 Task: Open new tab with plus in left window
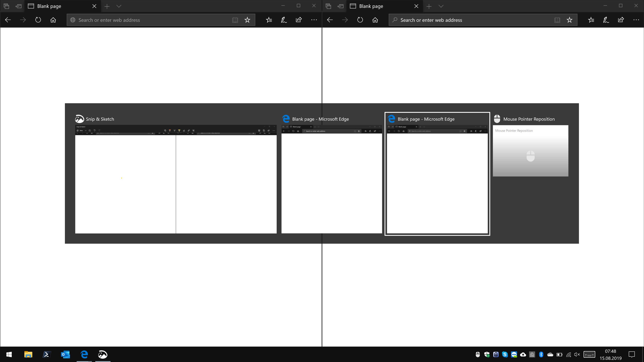tap(107, 6)
